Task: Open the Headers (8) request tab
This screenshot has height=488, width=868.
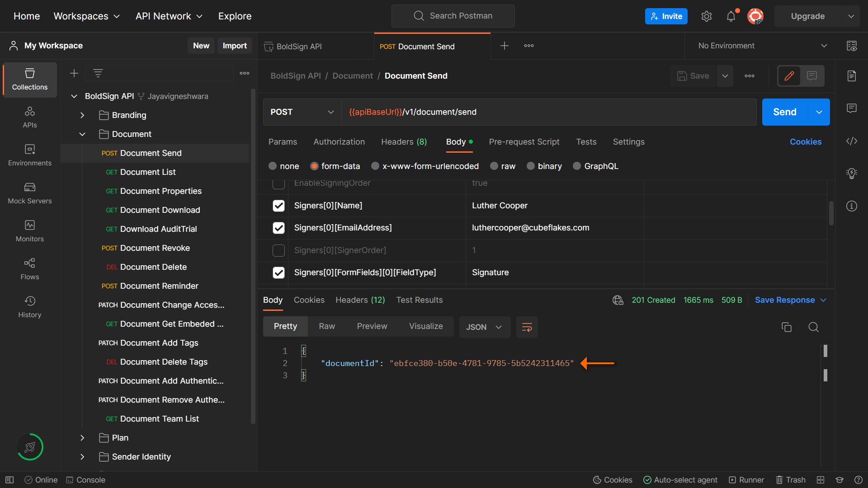Action: 404,142
